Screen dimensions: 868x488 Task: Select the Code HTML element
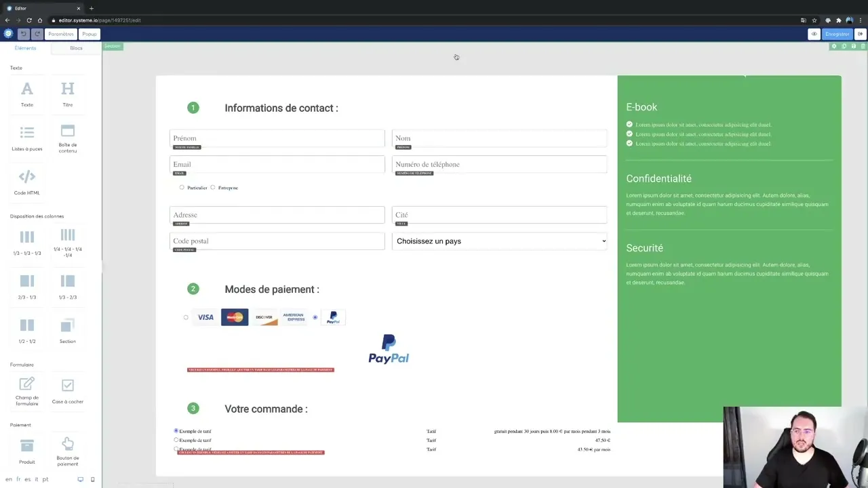point(26,182)
